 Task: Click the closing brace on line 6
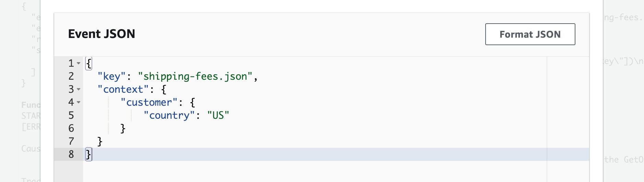click(x=123, y=128)
